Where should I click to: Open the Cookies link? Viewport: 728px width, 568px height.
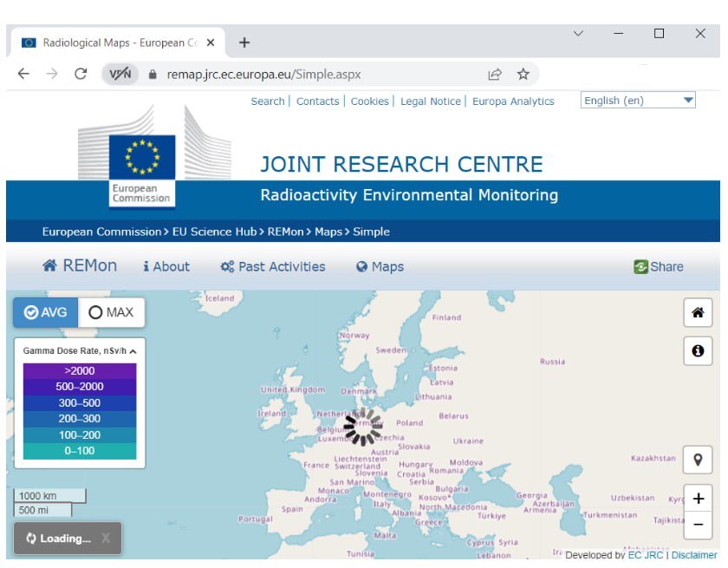[x=369, y=101]
